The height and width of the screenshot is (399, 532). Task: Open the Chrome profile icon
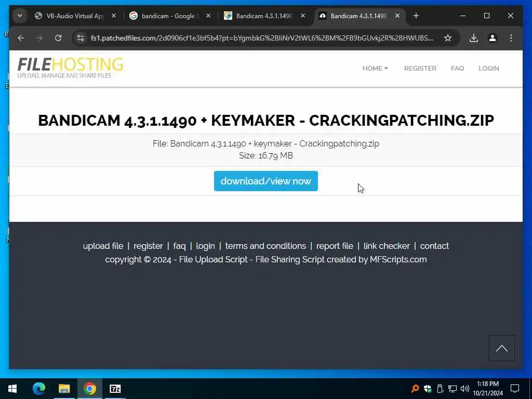[x=493, y=38]
